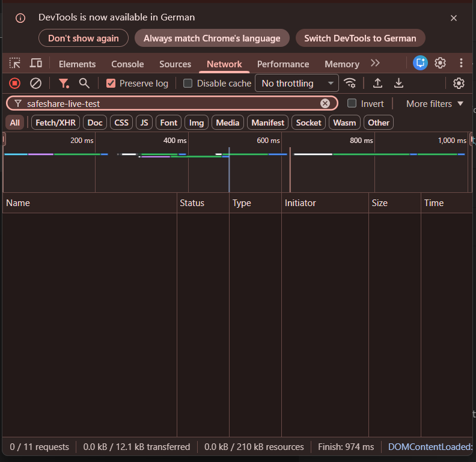Filter by Img requests
476x462 pixels.
pos(197,123)
